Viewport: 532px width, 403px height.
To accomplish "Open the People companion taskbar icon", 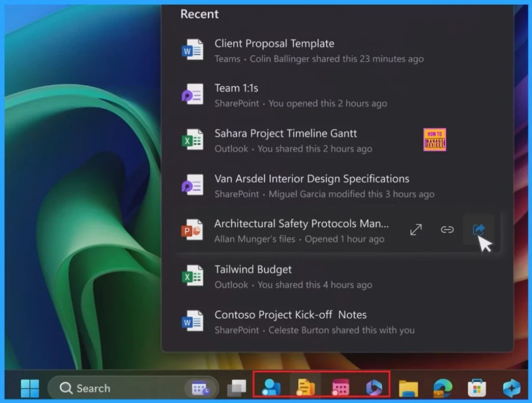I will click(271, 387).
